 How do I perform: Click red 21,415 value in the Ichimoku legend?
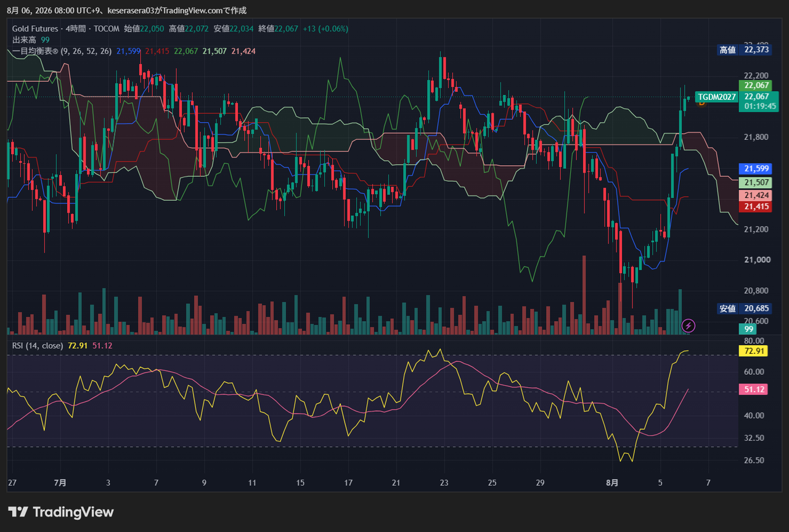pos(157,51)
